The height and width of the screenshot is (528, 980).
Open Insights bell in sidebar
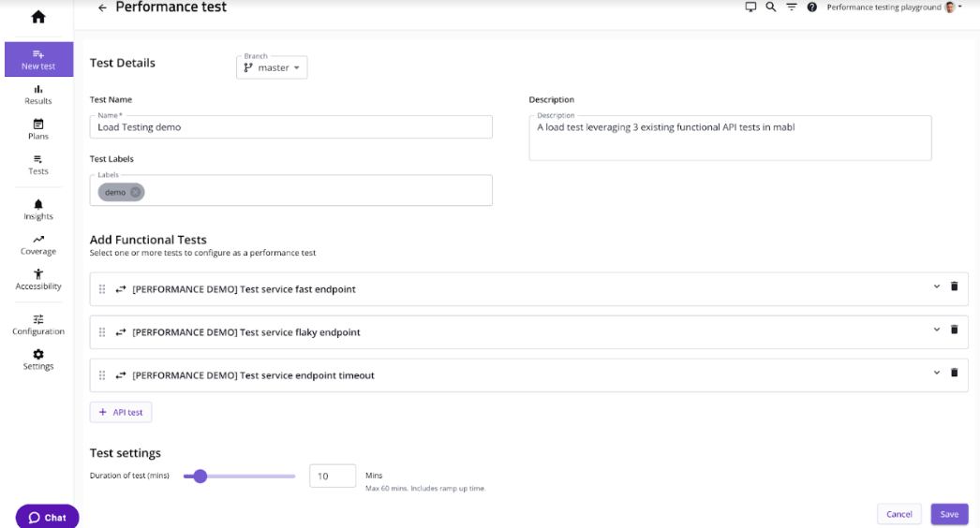coord(38,210)
